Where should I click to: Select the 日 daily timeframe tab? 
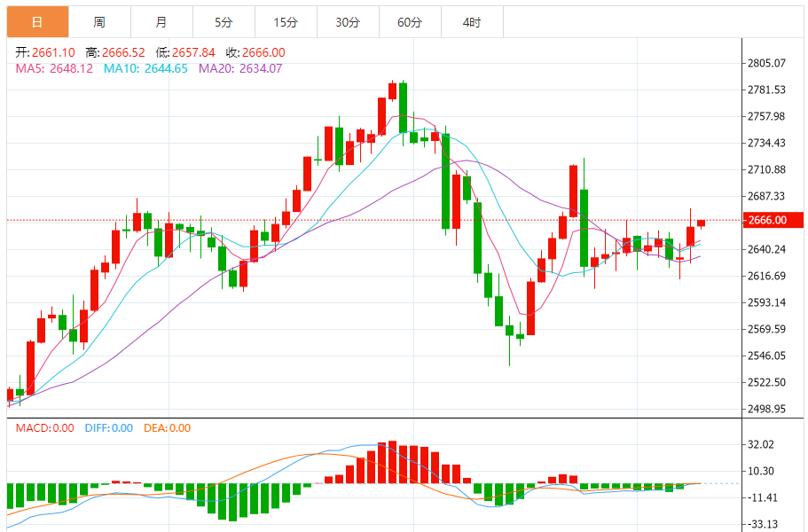[x=37, y=22]
